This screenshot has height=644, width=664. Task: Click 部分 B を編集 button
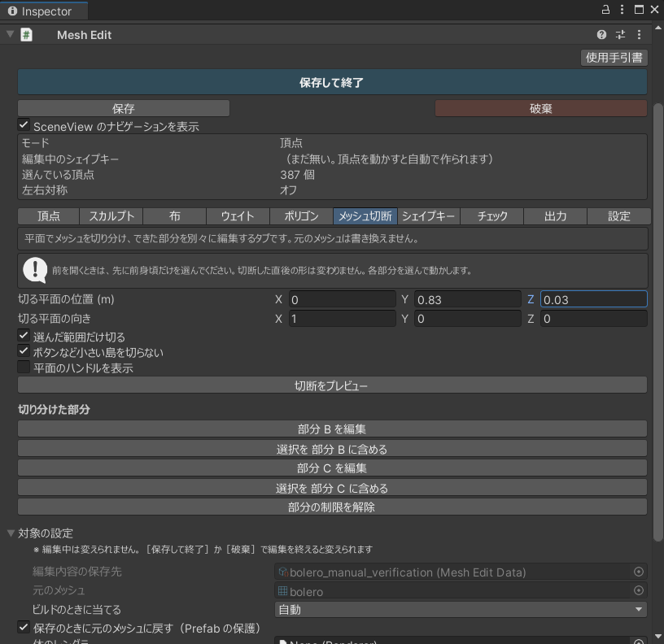pos(332,429)
